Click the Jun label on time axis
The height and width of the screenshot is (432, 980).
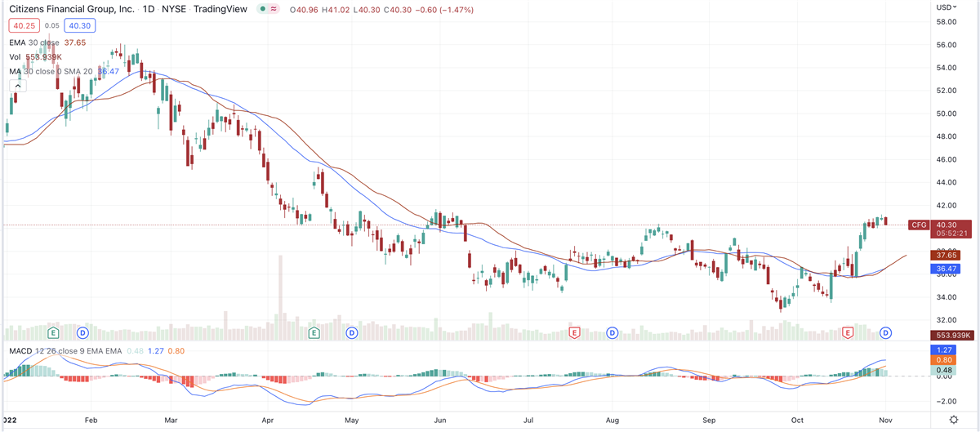tap(442, 420)
